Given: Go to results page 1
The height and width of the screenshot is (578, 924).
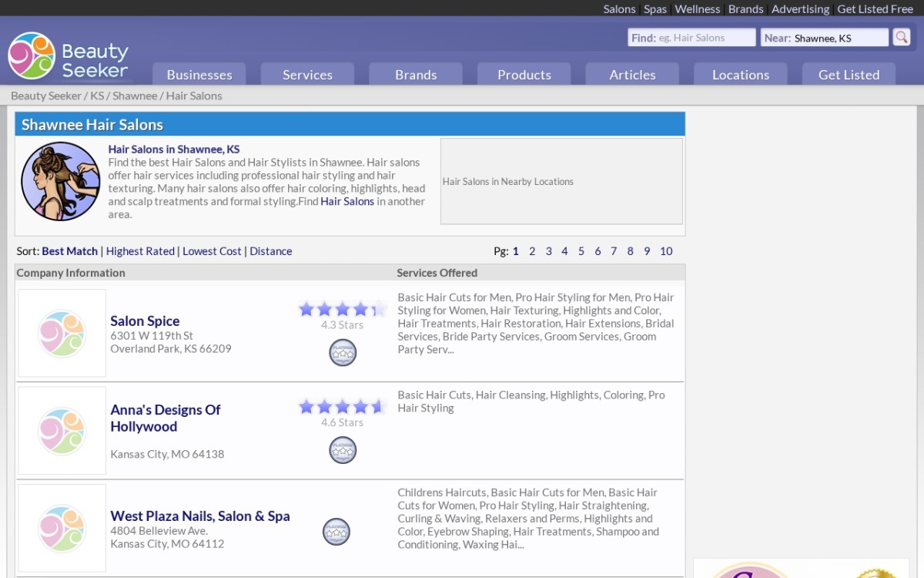Looking at the screenshot, I should pyautogui.click(x=516, y=251).
